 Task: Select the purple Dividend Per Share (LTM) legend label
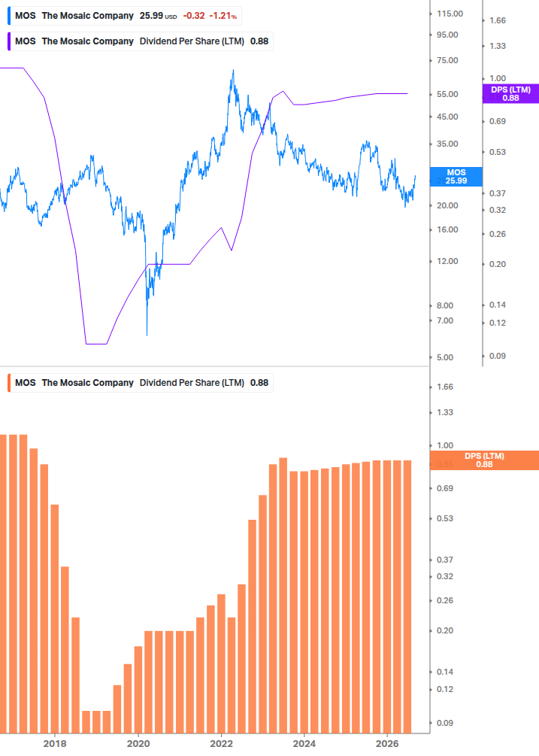192,41
